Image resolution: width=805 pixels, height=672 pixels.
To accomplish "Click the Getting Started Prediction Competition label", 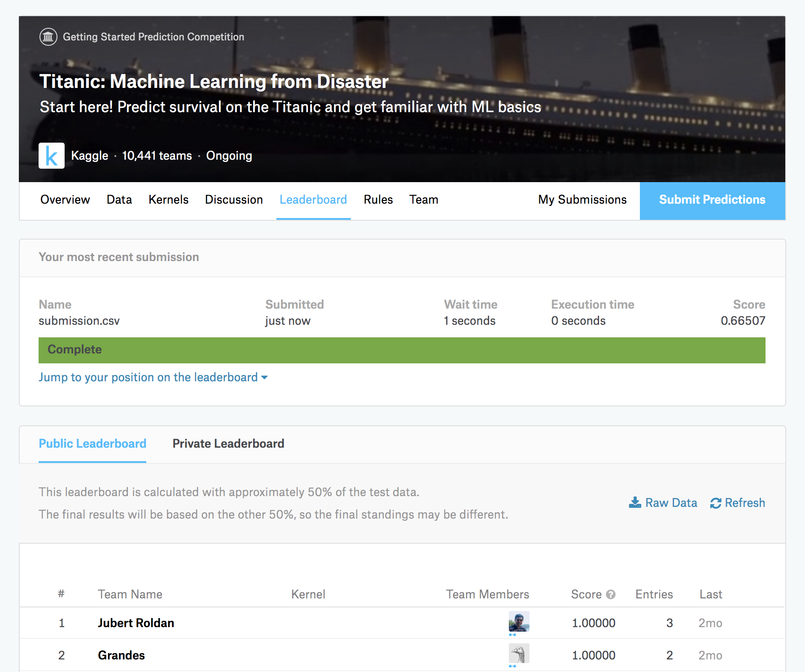I will pyautogui.click(x=153, y=37).
